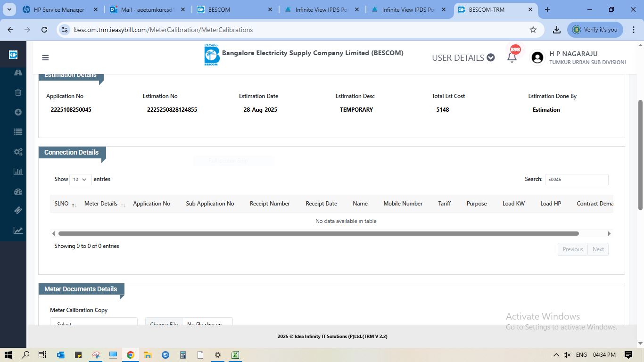Open the bar chart sidebar icon

(18, 172)
